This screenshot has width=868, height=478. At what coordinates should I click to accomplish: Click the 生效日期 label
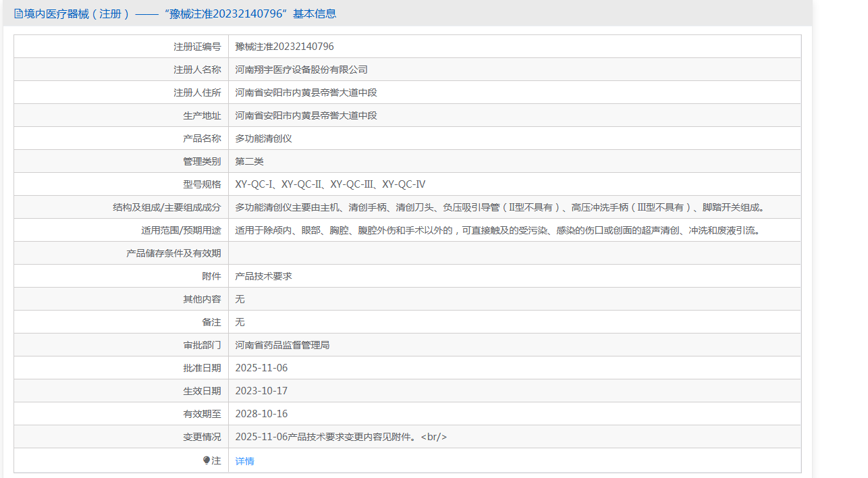[x=202, y=391]
